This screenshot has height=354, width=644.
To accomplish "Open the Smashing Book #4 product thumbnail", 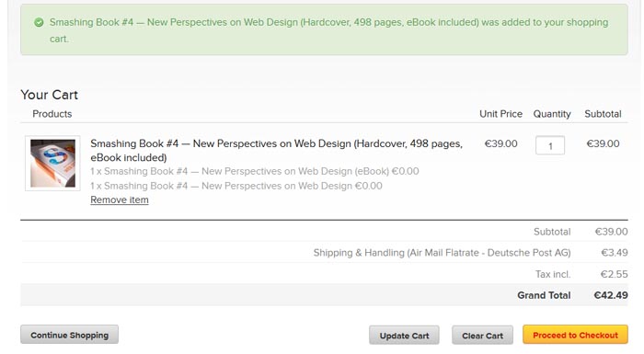I will pyautogui.click(x=52, y=164).
